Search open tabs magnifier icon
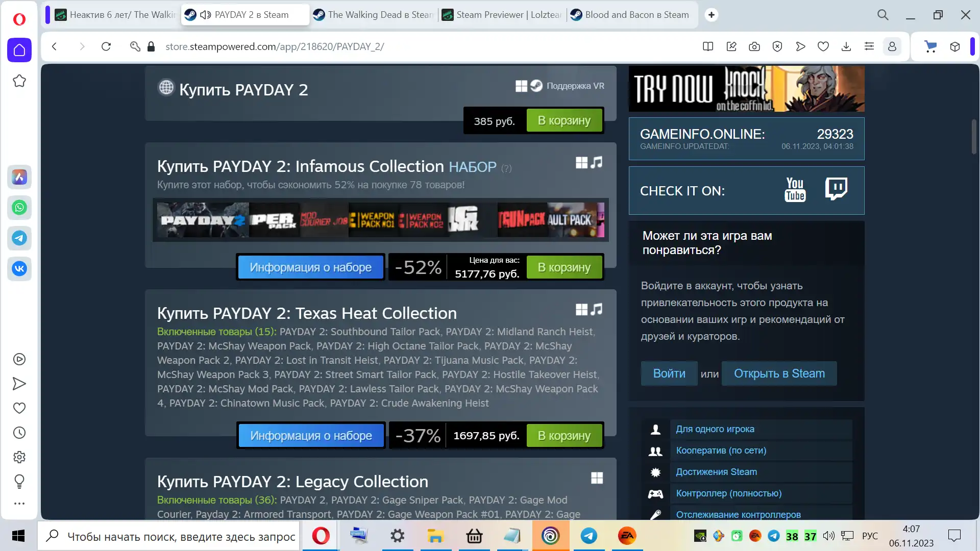The height and width of the screenshot is (551, 980). click(x=883, y=15)
